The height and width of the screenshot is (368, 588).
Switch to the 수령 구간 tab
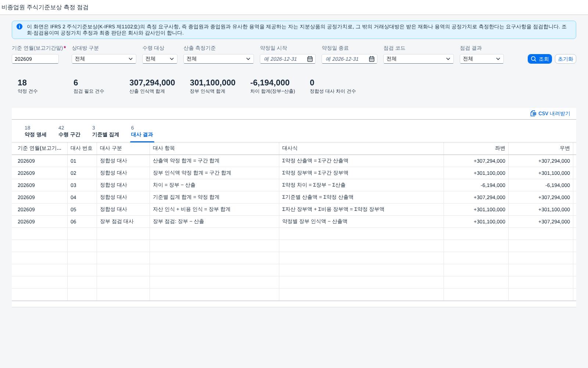coord(69,131)
